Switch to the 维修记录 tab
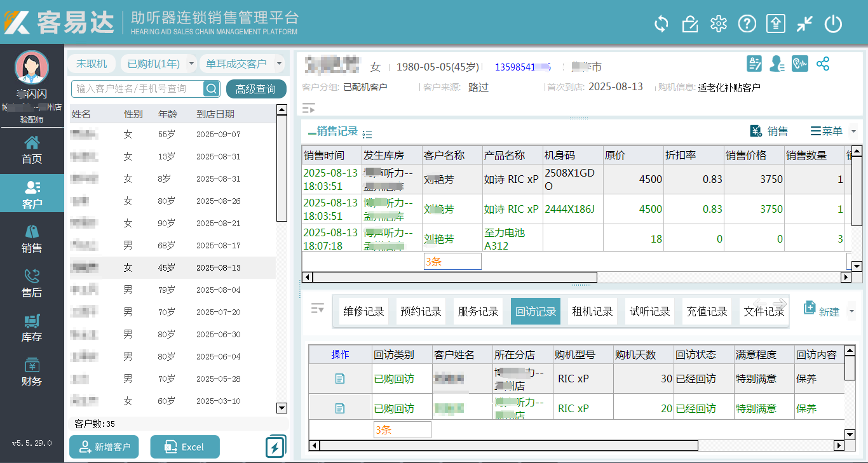The height and width of the screenshot is (463, 868). pyautogui.click(x=364, y=311)
